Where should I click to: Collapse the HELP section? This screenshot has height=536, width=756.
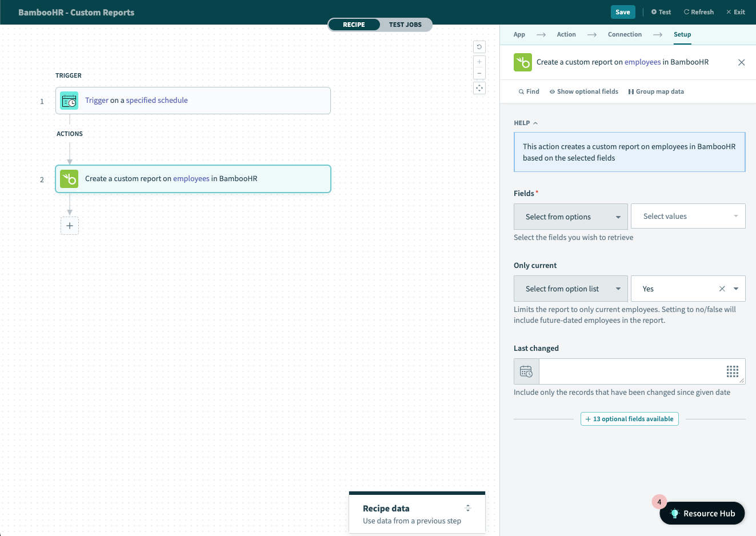coord(535,122)
